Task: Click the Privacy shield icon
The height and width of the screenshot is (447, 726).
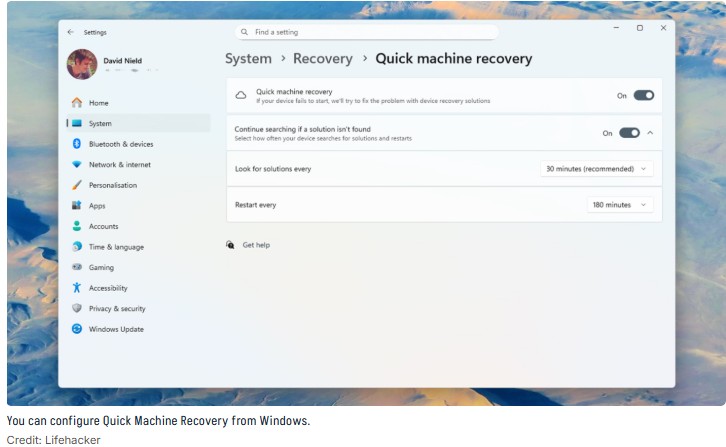Action: pyautogui.click(x=77, y=308)
